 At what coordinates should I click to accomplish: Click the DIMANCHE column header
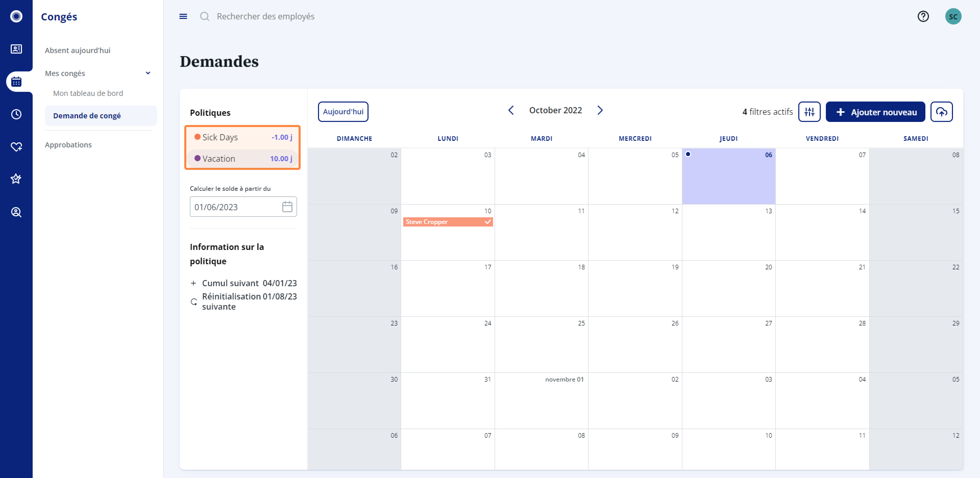354,139
